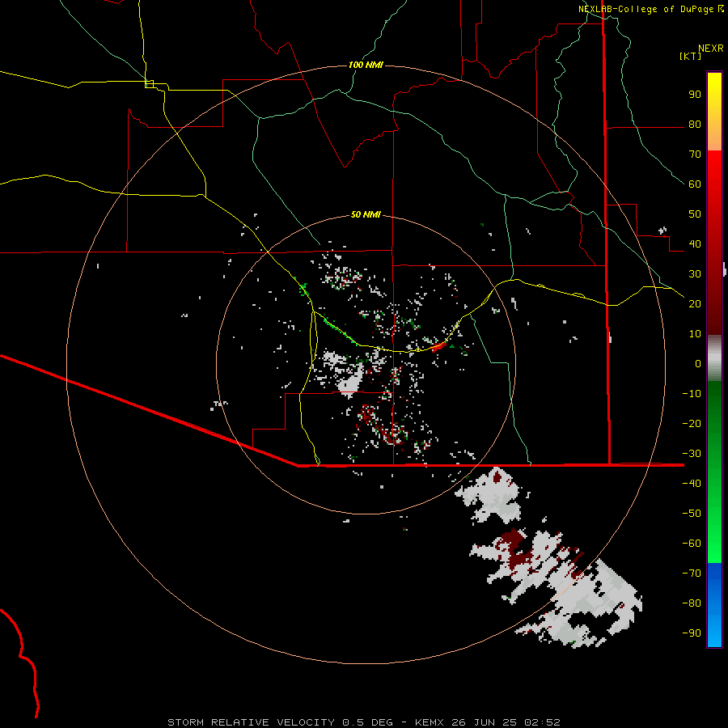The height and width of the screenshot is (728, 728).
Task: Click the 80 value on the velocity scale
Action: tap(695, 124)
